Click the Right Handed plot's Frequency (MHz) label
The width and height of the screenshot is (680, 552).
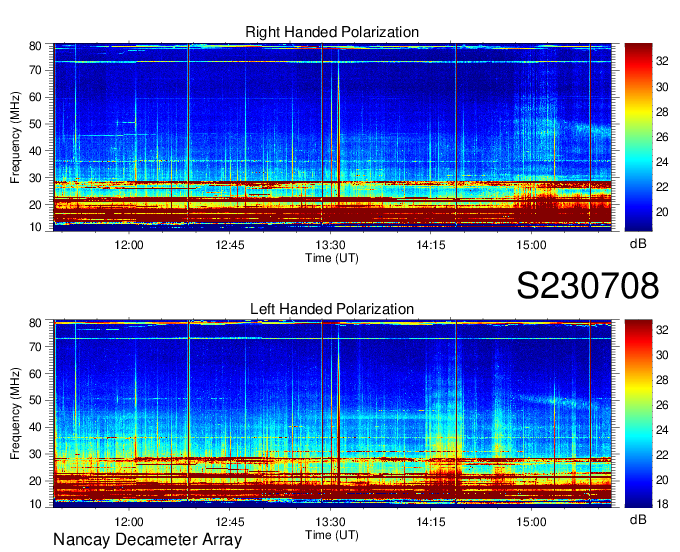pos(15,137)
